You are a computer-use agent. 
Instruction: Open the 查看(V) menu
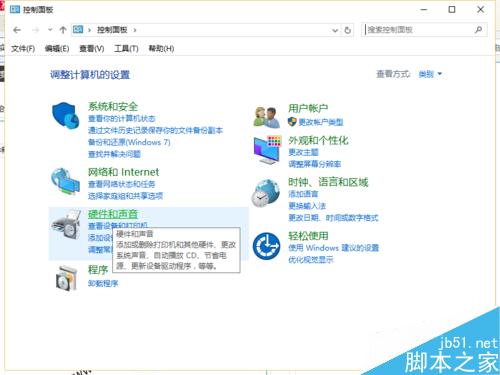click(x=92, y=49)
